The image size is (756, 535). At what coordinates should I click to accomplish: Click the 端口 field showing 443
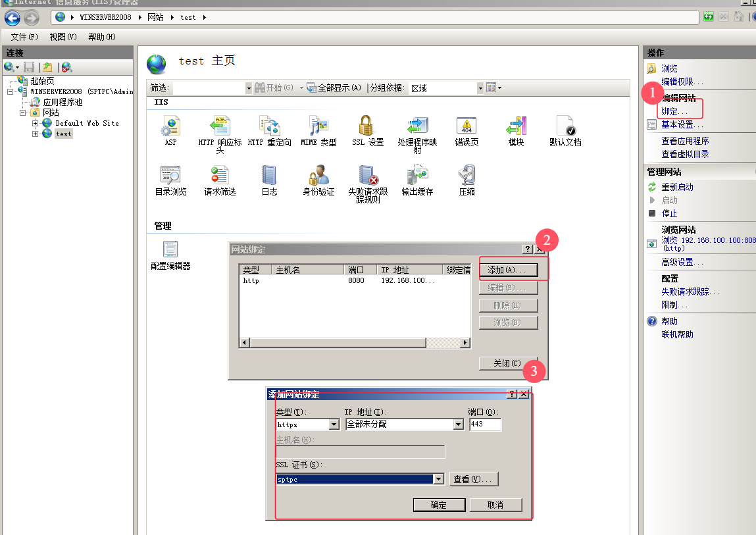pos(485,424)
